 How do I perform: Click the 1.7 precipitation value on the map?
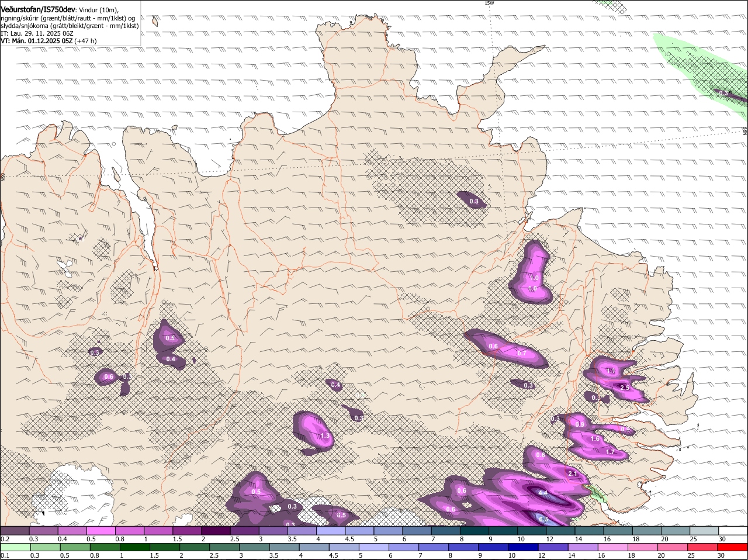[x=611, y=452]
